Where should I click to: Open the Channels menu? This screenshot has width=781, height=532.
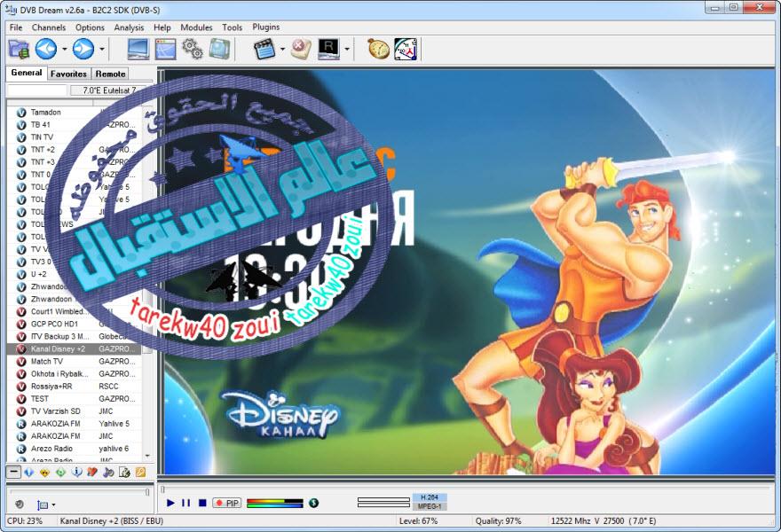[x=49, y=27]
